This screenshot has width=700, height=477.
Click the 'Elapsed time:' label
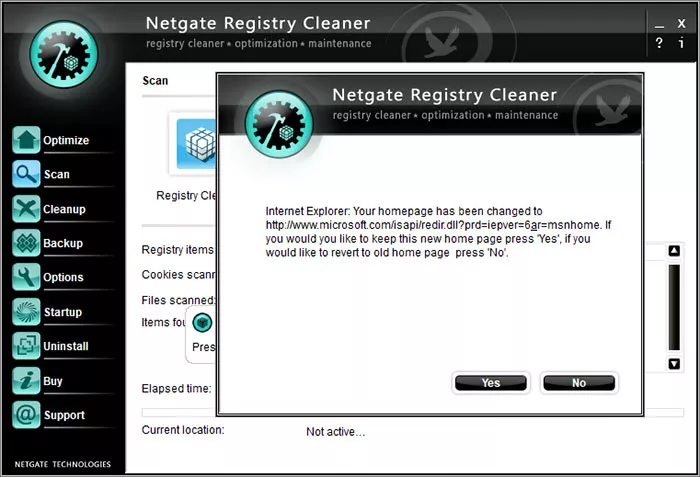pyautogui.click(x=176, y=389)
